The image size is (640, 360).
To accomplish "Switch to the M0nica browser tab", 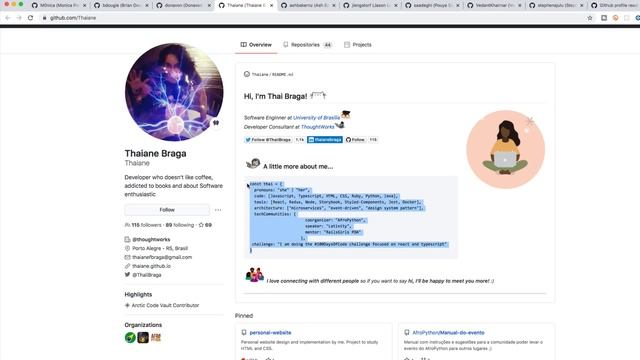I will pos(58,5).
